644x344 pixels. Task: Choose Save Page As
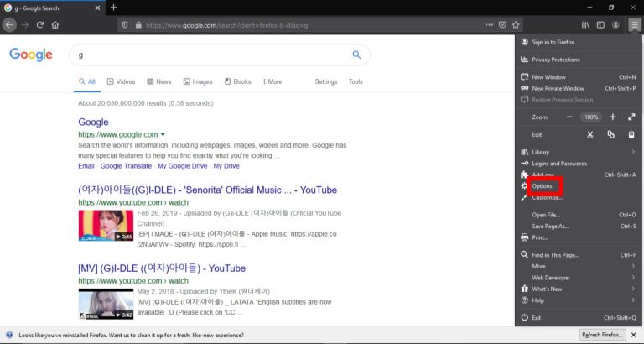[579, 227]
